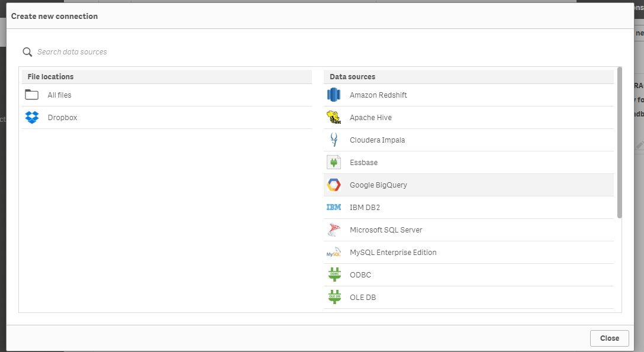The image size is (644, 352).
Task: Click the Essbase connector icon
Action: point(334,162)
